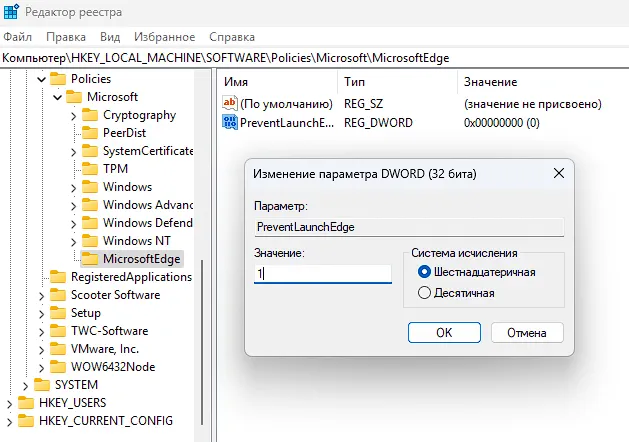The height and width of the screenshot is (442, 629).
Task: Click the TPM folder icon
Action: 90,169
